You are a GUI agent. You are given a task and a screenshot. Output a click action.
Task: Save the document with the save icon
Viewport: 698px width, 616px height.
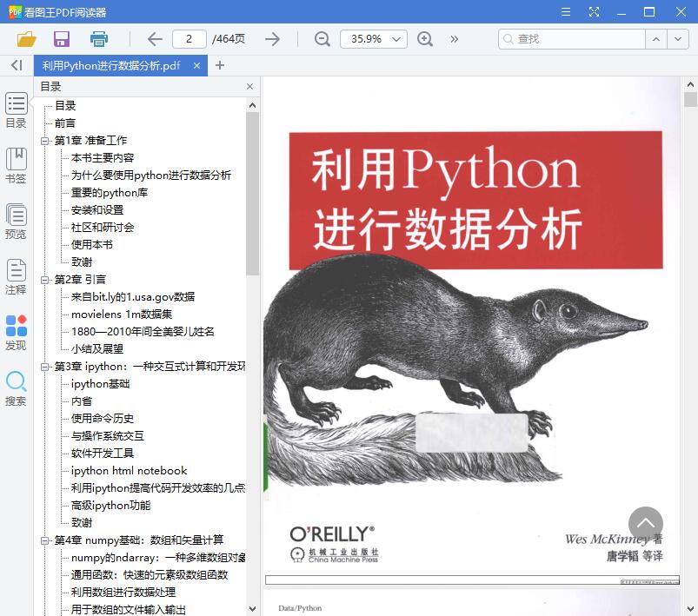pos(60,39)
